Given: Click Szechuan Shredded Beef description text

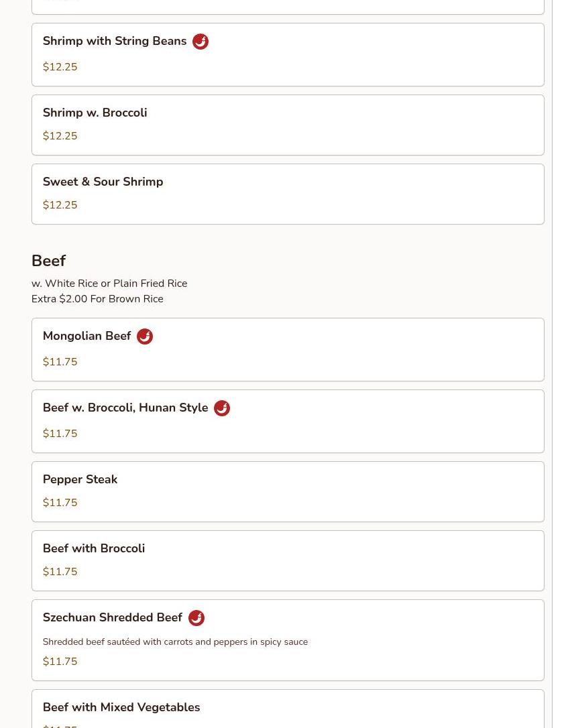Looking at the screenshot, I should pos(175,642).
